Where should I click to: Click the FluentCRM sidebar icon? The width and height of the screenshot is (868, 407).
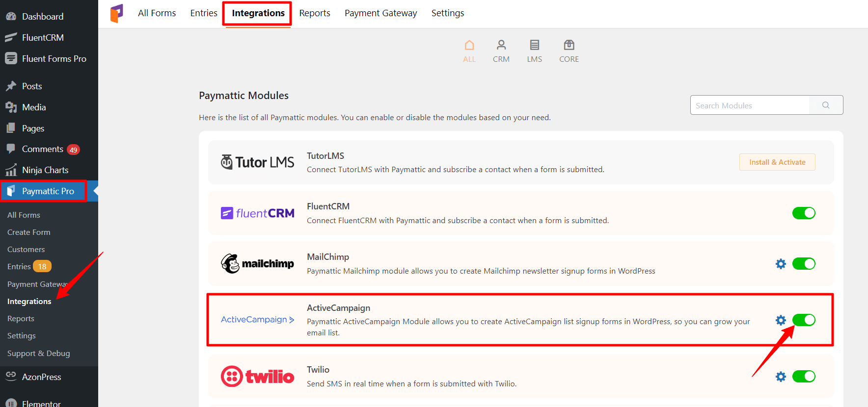pos(11,37)
